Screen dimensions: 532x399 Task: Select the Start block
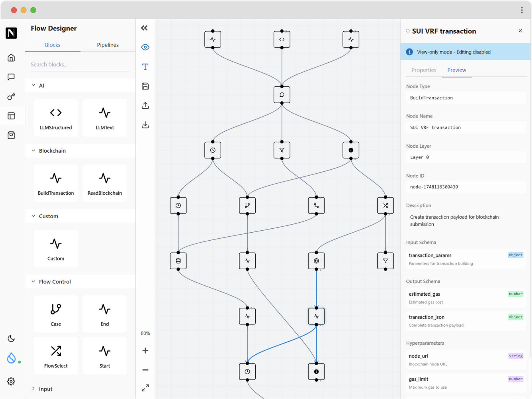105,356
